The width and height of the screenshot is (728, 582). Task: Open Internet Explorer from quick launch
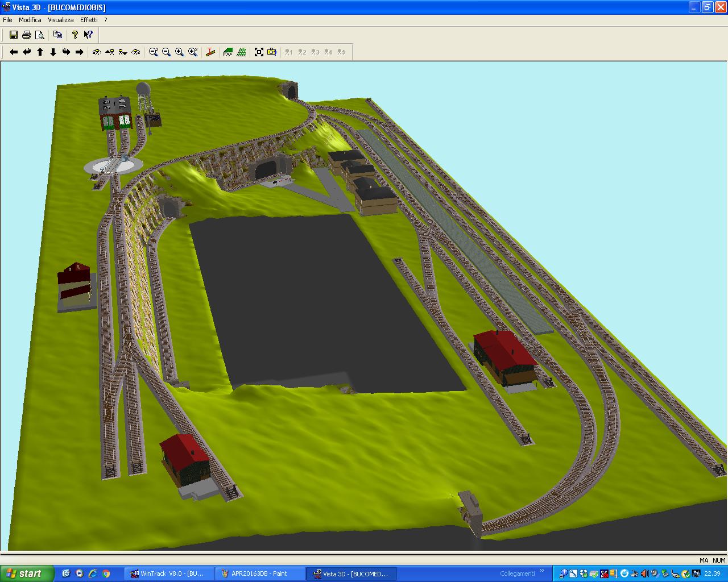pos(93,573)
